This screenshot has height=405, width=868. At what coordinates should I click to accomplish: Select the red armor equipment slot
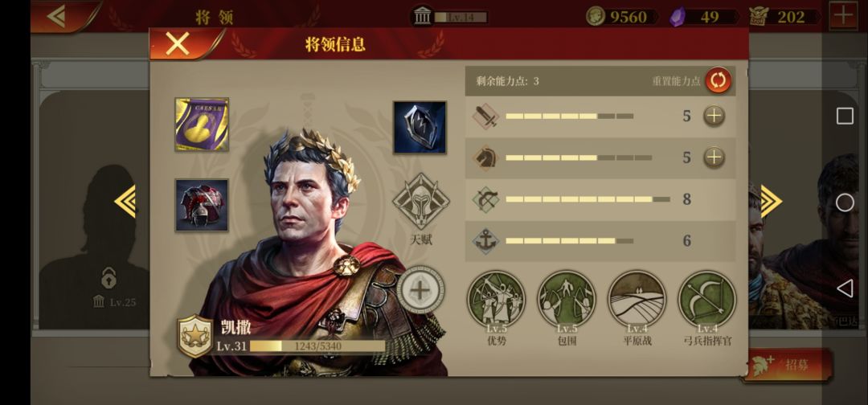pos(202,205)
